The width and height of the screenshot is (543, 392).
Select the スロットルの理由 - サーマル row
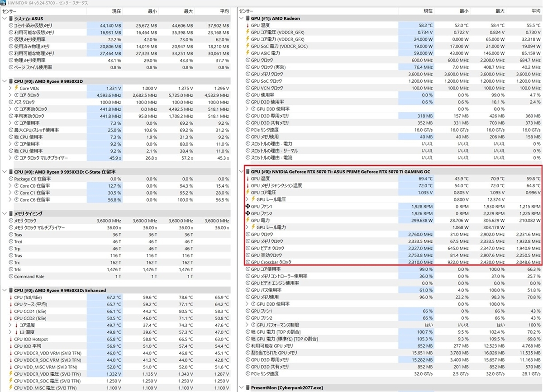[390, 151]
